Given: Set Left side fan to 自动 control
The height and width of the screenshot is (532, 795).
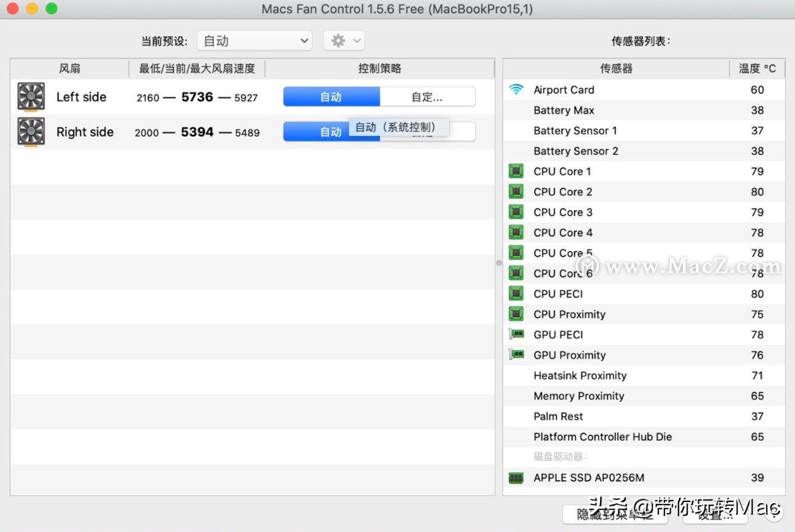Looking at the screenshot, I should coord(332,97).
